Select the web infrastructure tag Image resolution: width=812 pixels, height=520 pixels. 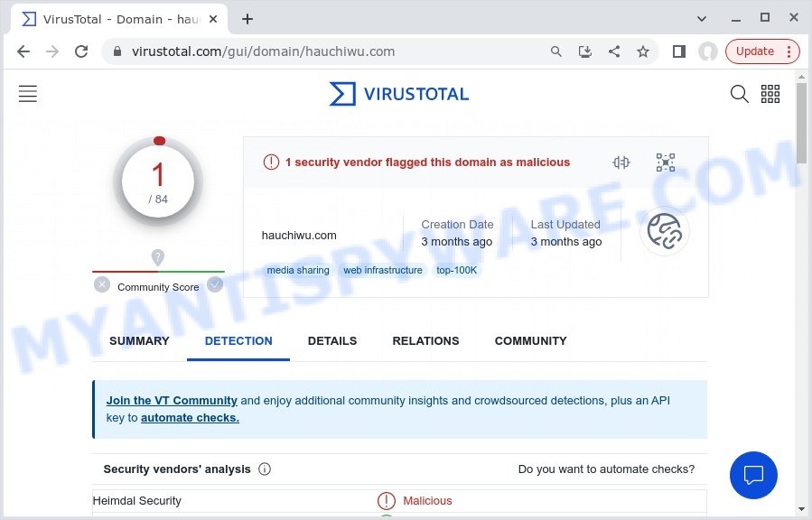coord(383,270)
